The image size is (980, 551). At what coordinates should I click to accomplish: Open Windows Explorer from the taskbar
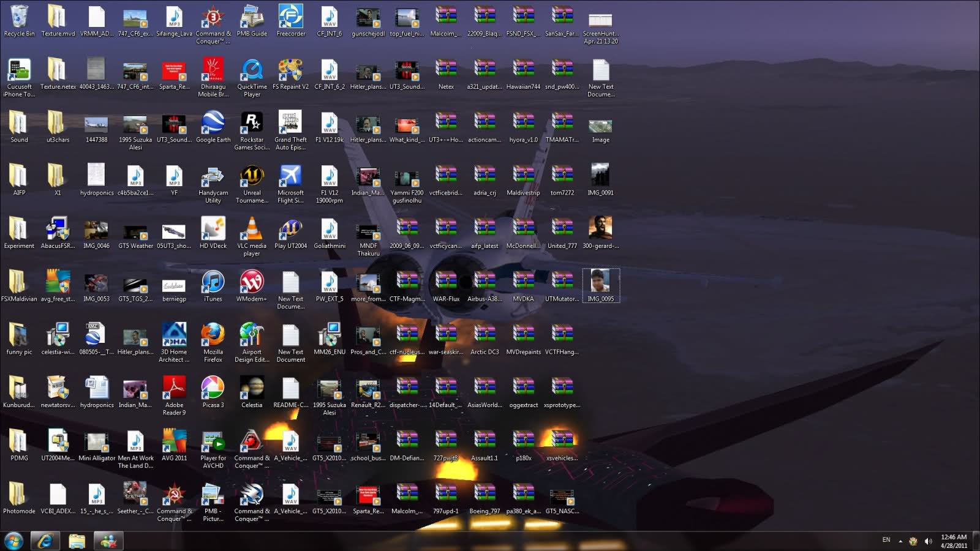77,541
